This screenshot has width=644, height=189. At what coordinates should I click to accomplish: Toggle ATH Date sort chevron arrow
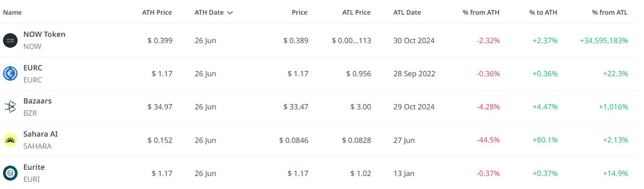(230, 13)
